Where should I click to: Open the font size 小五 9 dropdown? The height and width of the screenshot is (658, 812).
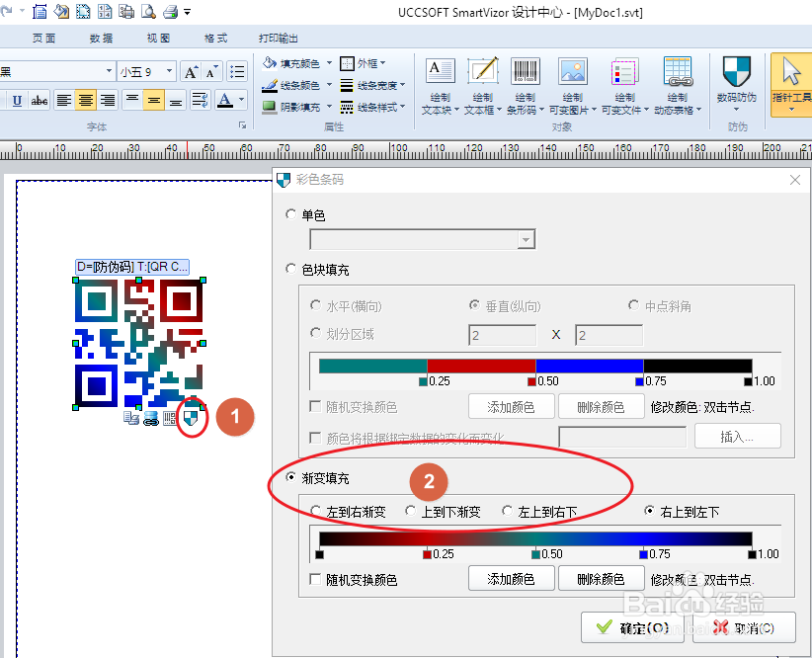point(169,71)
